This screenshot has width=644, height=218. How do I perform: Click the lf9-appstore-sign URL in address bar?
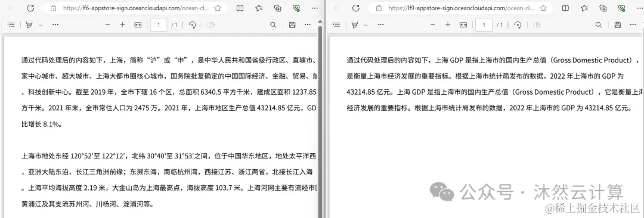[461, 8]
